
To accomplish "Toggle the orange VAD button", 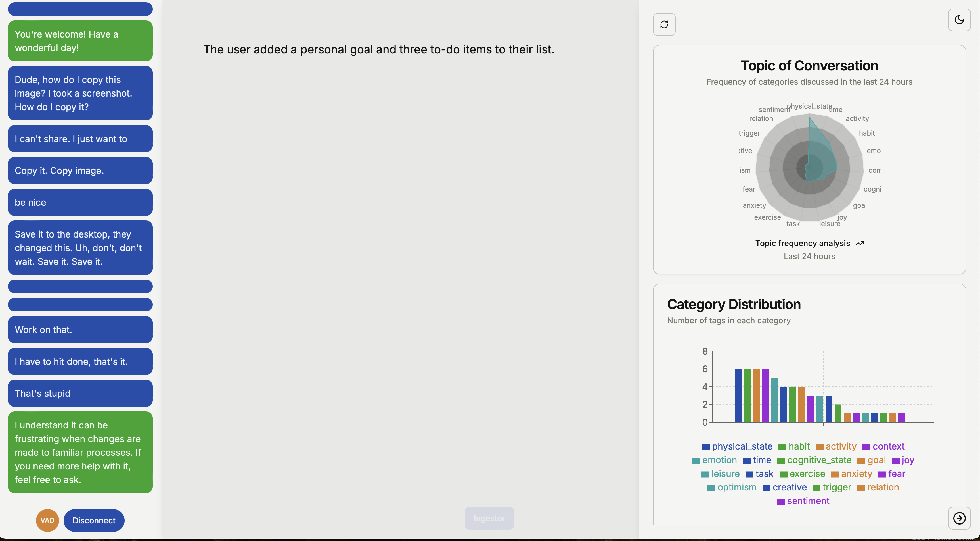I will [47, 521].
